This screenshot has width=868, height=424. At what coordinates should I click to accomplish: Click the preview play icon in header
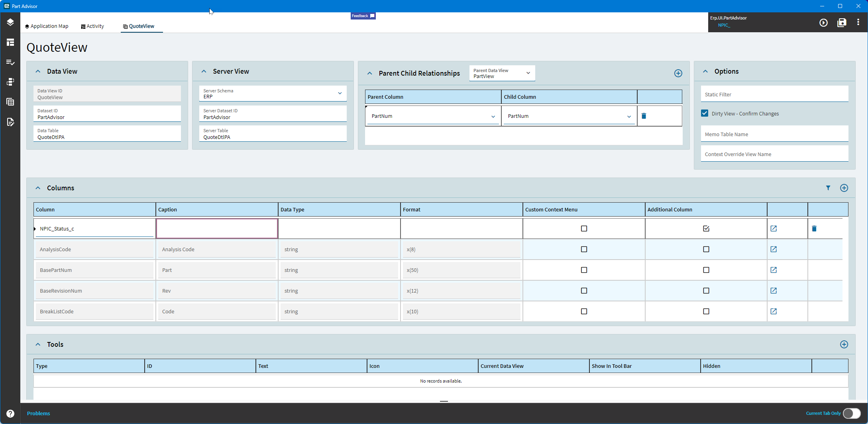tap(823, 23)
